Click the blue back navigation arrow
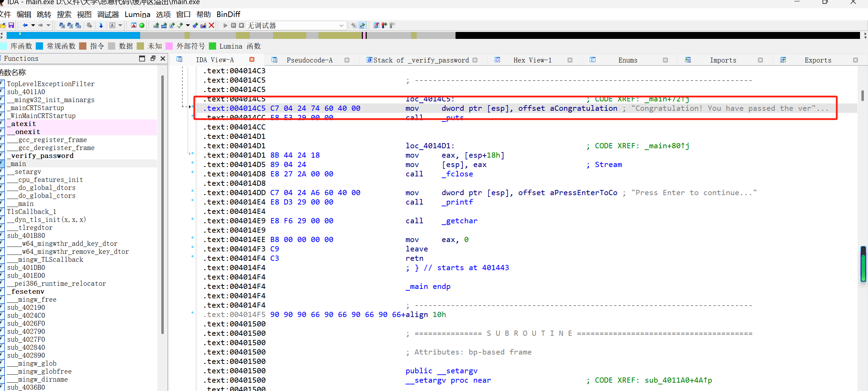This screenshot has width=868, height=391. (x=25, y=25)
